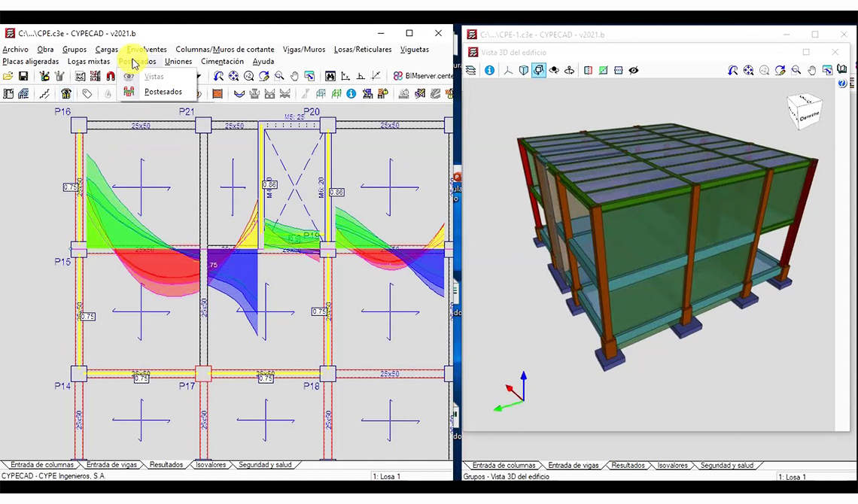Click the rotate-around-axis icon in 3D toolbar
858x504 pixels.
pyautogui.click(x=570, y=70)
